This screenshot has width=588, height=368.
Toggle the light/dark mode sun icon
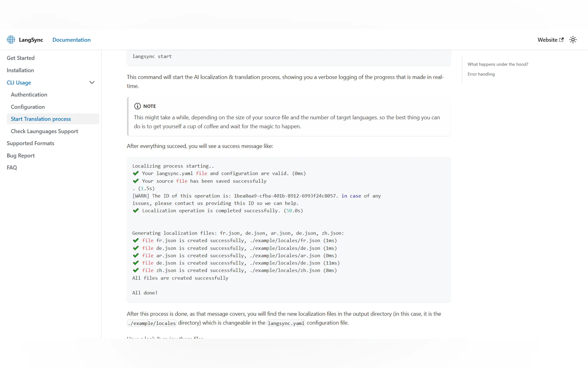573,40
